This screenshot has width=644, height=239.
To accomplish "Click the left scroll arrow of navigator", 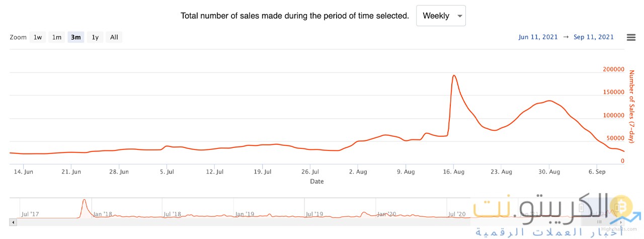I will (x=13, y=221).
